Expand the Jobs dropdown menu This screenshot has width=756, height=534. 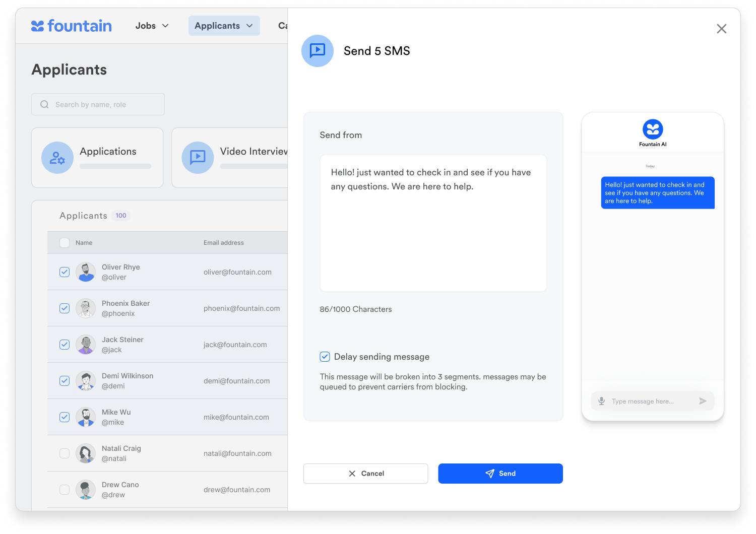point(152,26)
